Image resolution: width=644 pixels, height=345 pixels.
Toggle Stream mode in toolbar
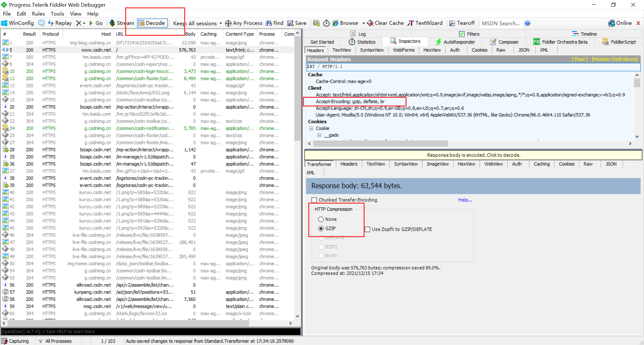click(122, 23)
